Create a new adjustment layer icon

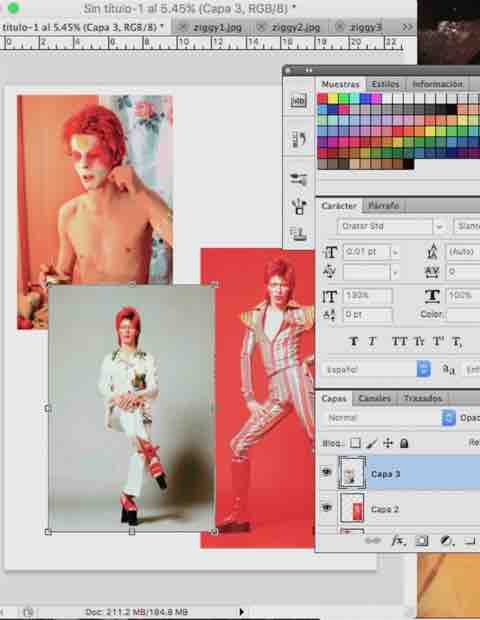[446, 541]
